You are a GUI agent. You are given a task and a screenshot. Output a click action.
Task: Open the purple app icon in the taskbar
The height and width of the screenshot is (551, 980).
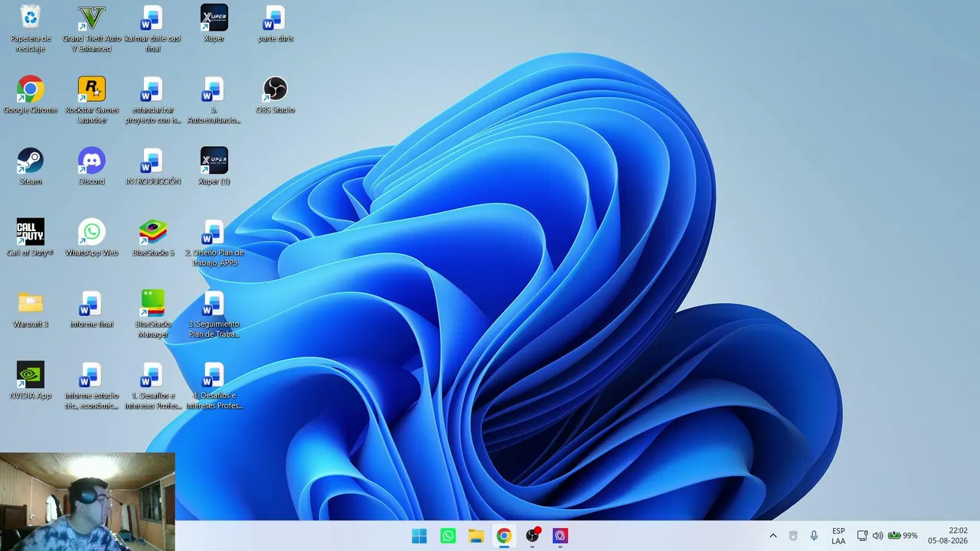[560, 536]
